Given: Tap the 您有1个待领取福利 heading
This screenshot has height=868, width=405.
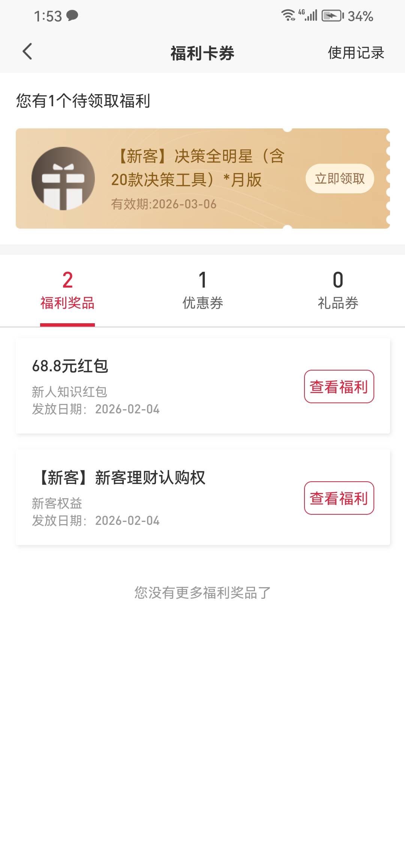Looking at the screenshot, I should click(83, 101).
